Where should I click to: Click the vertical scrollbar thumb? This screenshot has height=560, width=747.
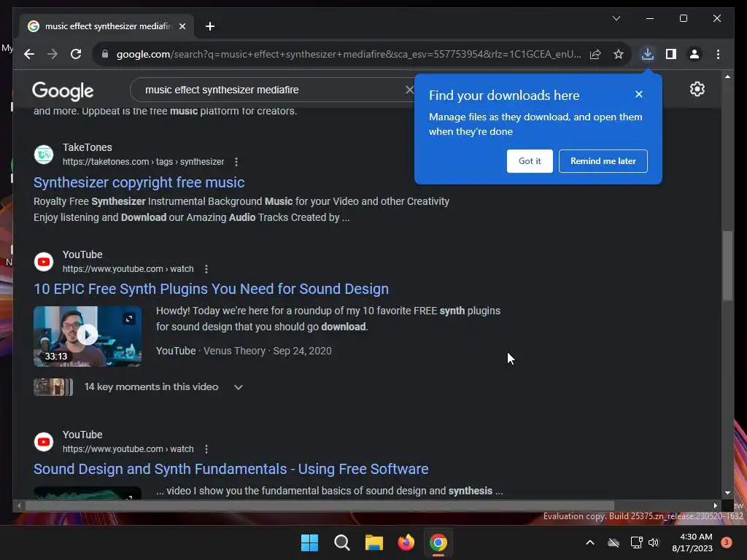[x=727, y=265]
